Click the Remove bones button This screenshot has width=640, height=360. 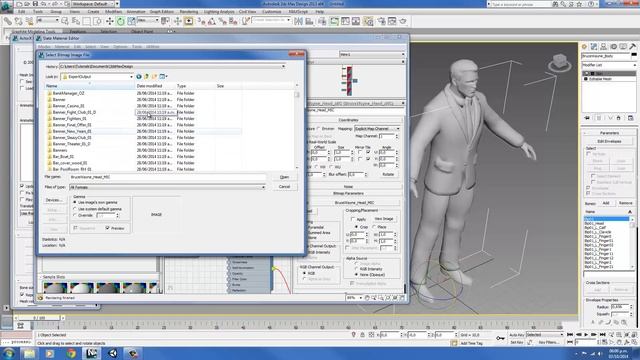(x=625, y=203)
